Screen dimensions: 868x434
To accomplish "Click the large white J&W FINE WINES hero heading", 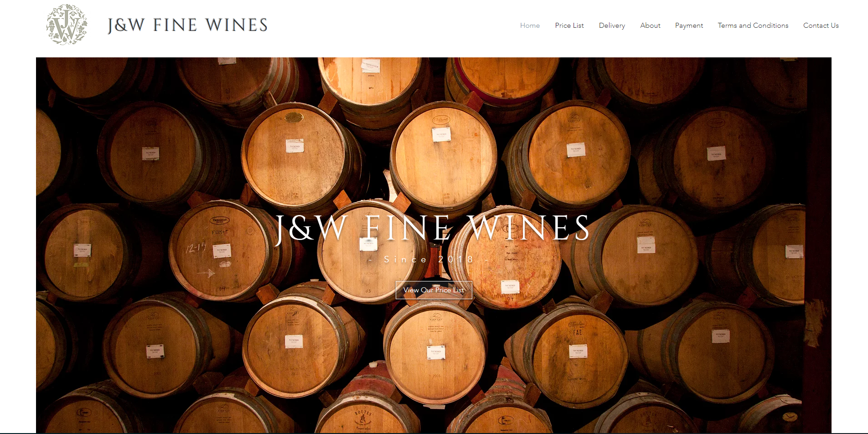I will tap(433, 228).
